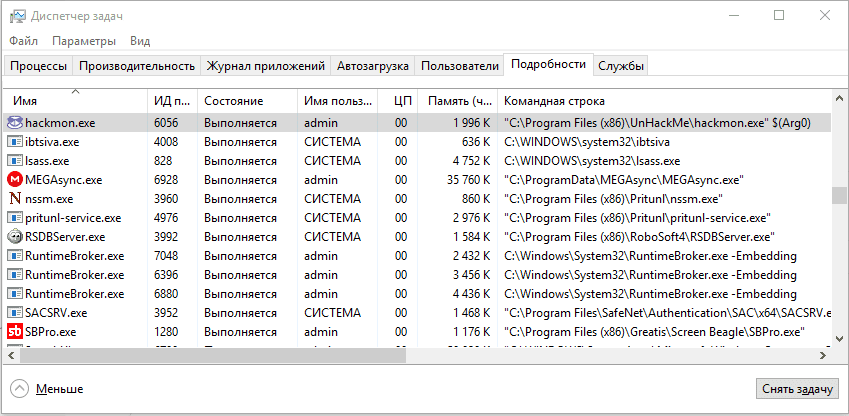Select the SACSRV.exe process row
The image size is (849, 416).
(400, 313)
